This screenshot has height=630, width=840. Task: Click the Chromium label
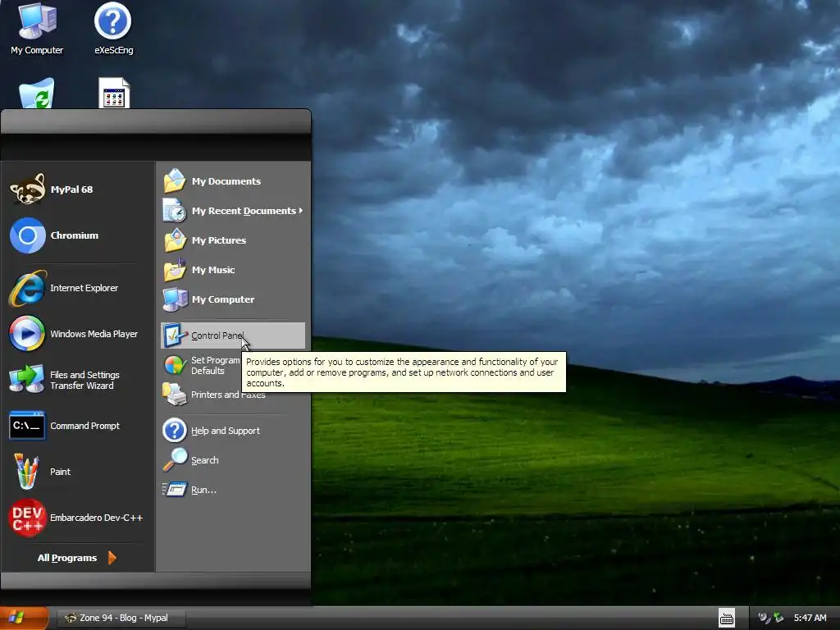tap(75, 235)
